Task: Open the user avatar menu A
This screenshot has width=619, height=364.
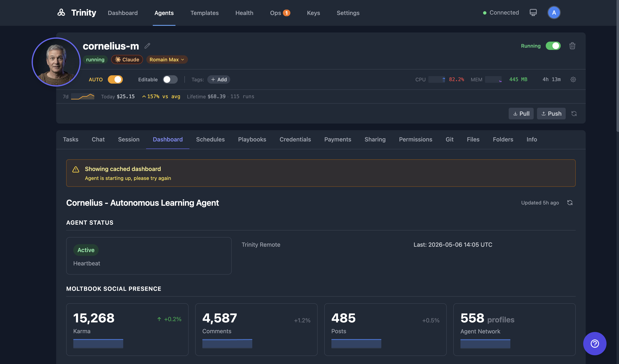Action: click(x=554, y=12)
